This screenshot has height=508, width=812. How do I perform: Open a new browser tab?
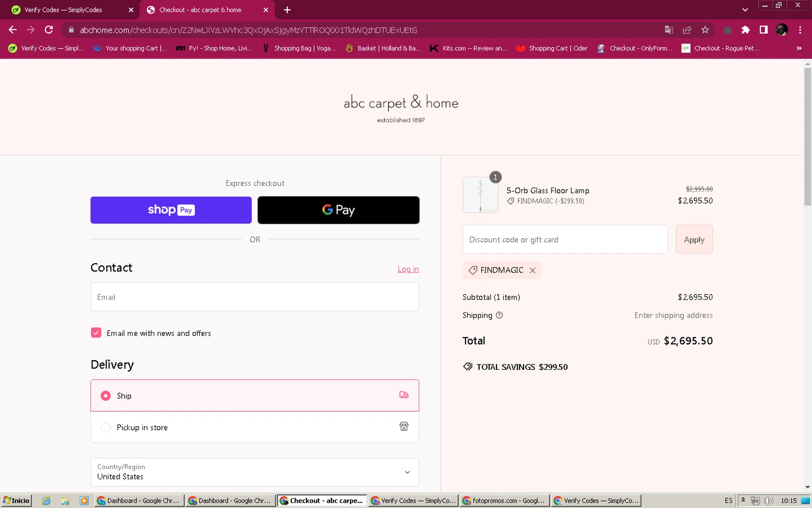(287, 10)
